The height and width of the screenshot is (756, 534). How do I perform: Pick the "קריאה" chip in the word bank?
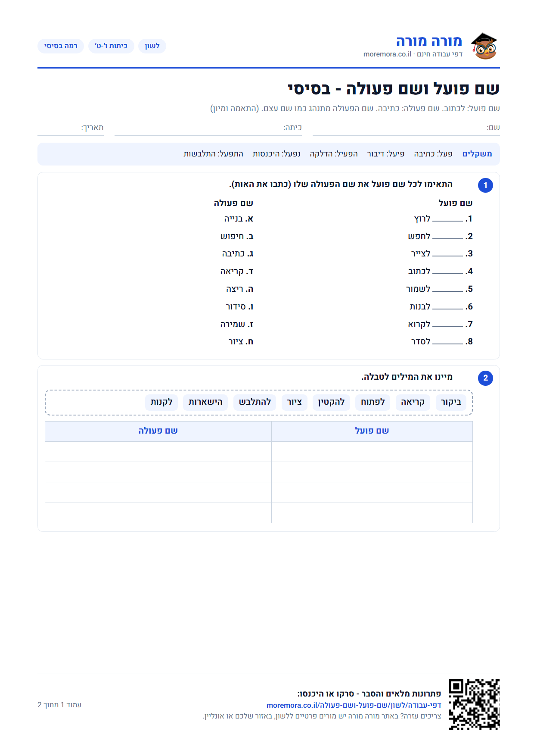point(413,402)
